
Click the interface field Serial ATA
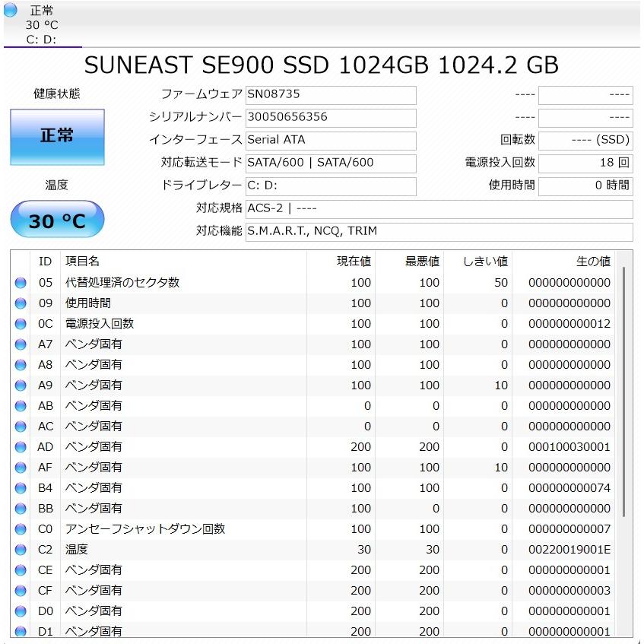pos(331,141)
